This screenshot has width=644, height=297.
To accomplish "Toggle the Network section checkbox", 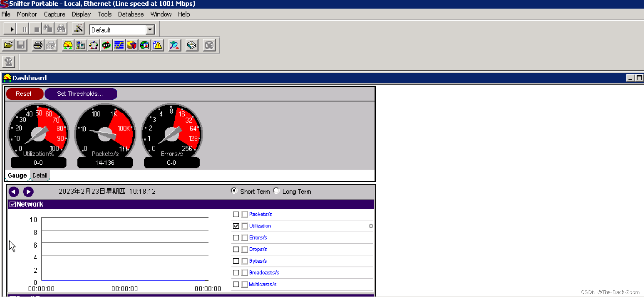I will [13, 204].
